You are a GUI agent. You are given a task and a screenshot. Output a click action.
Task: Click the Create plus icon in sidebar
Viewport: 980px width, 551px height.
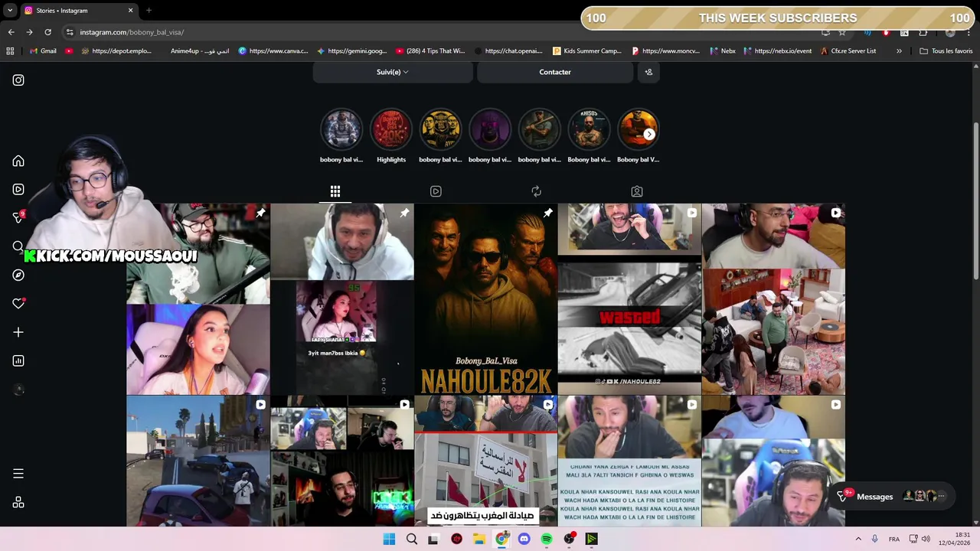pyautogui.click(x=18, y=332)
